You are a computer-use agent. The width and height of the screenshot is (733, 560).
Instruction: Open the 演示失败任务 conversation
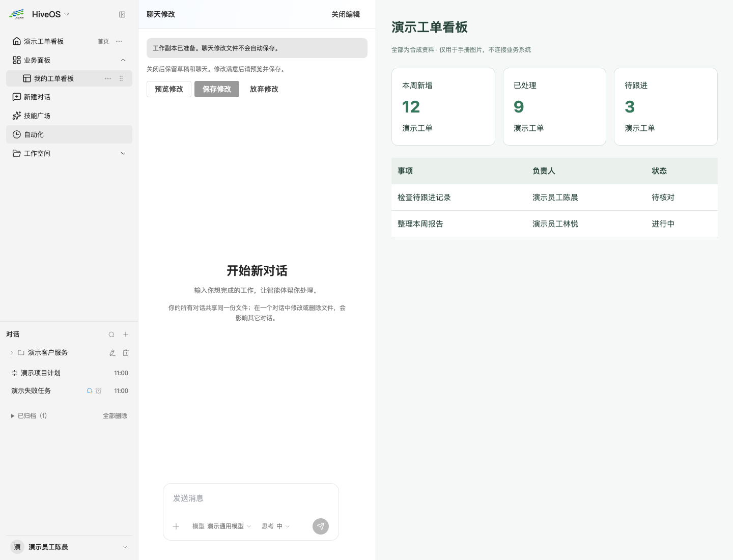(69, 391)
